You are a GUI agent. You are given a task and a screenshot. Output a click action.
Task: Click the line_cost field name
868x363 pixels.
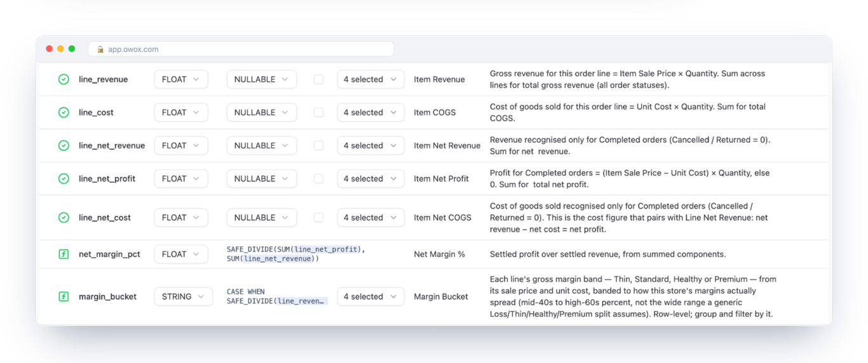tap(96, 112)
